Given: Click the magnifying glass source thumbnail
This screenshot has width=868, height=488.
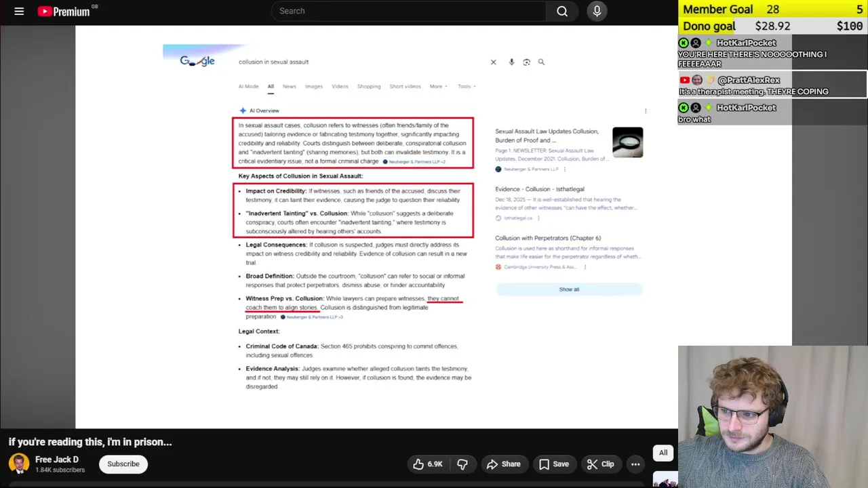Looking at the screenshot, I should click(x=627, y=142).
